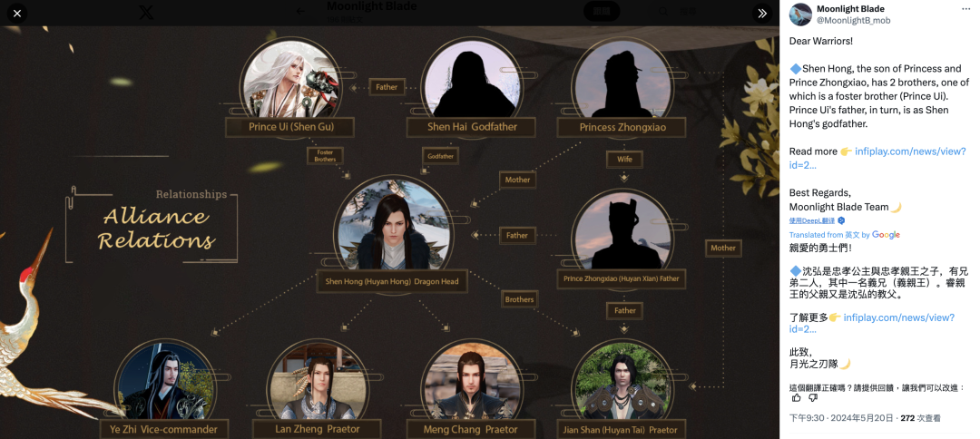Click the Prince Zhongxiao silhouette portrait

621,229
